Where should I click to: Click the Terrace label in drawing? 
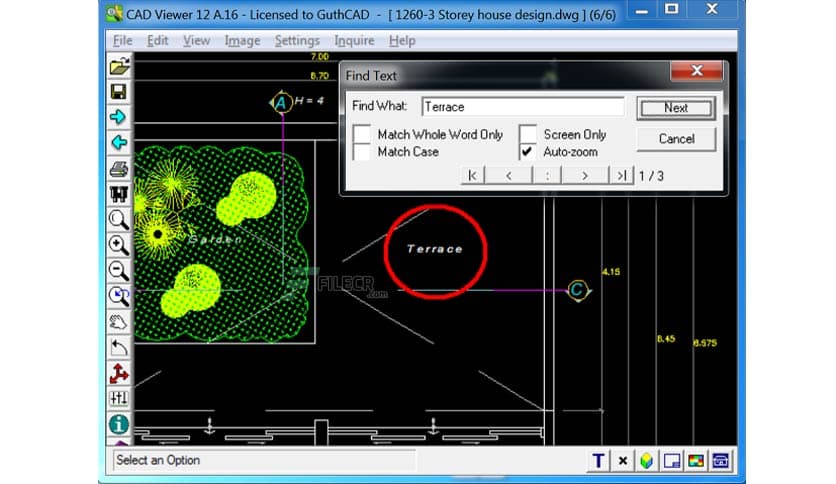tap(435, 249)
